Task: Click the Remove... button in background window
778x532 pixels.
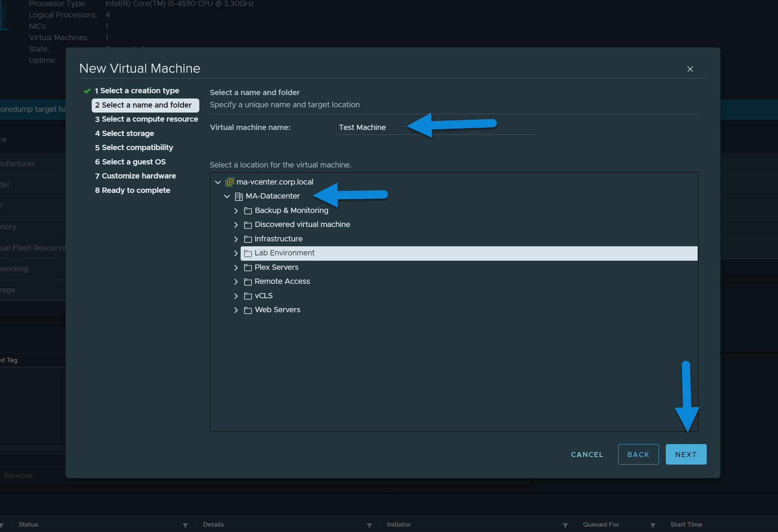Action: [x=21, y=476]
